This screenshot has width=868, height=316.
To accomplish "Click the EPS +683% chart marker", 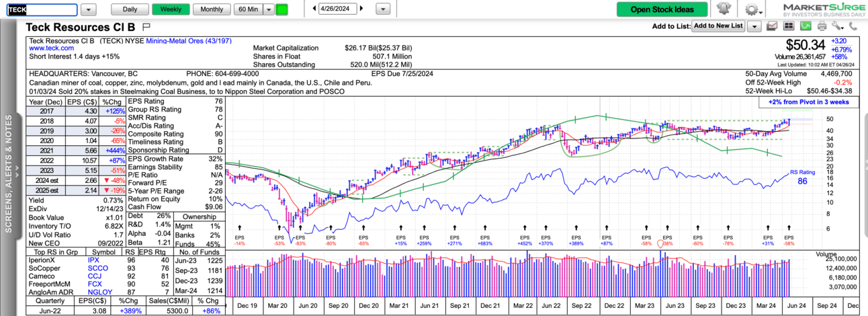I will coord(485,240).
